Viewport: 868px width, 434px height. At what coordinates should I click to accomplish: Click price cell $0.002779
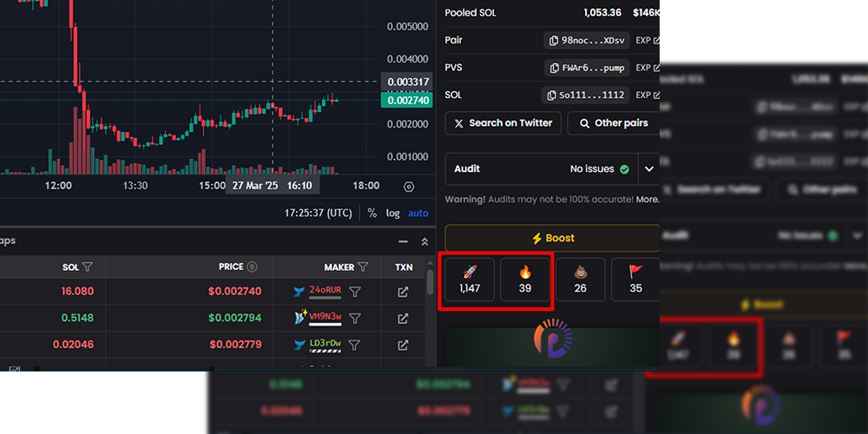[x=234, y=345]
